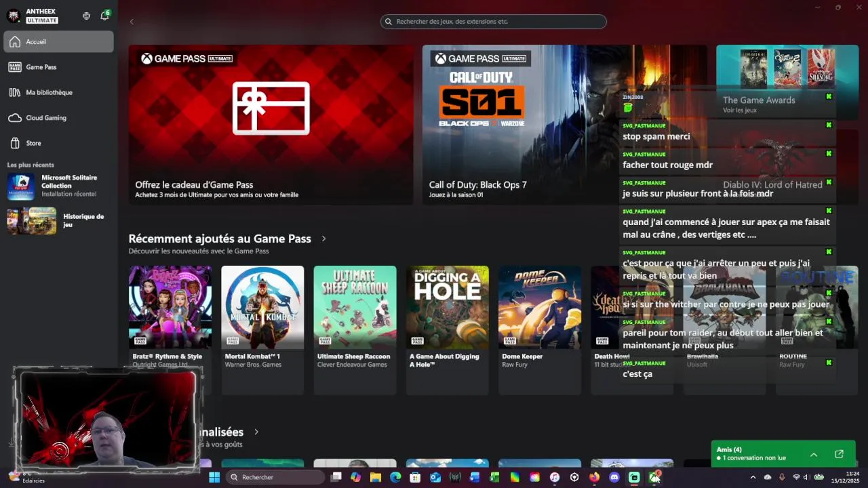Expand the Récemment ajoutés chevron
The image size is (868, 488).
tap(323, 239)
